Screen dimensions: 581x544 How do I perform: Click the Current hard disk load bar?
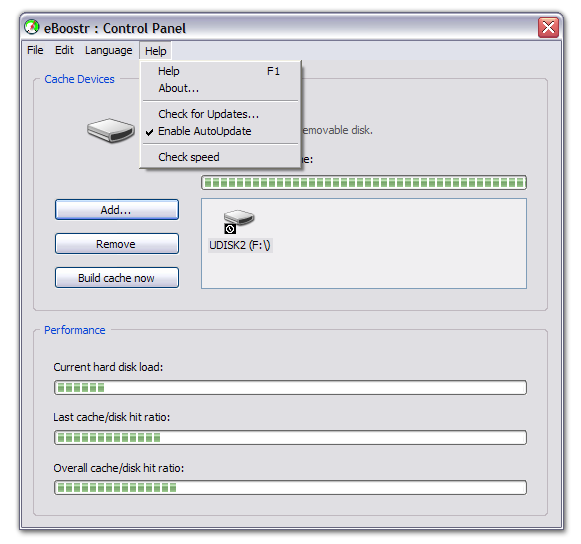tap(290, 388)
